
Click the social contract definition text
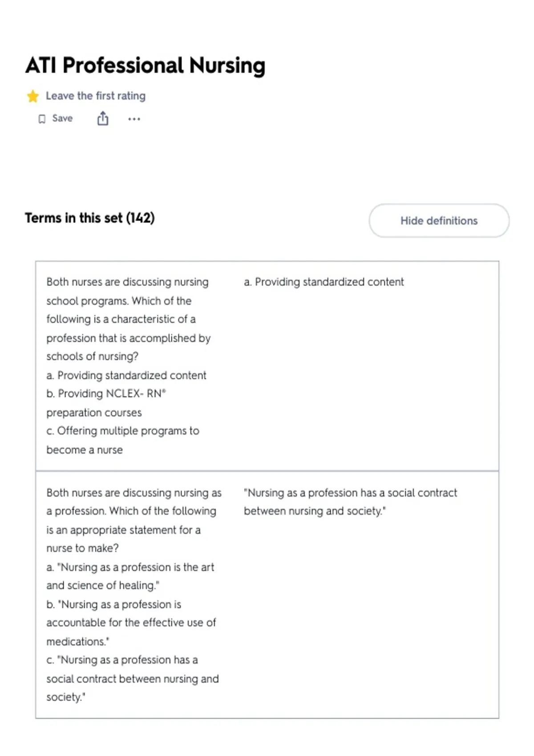click(350, 502)
